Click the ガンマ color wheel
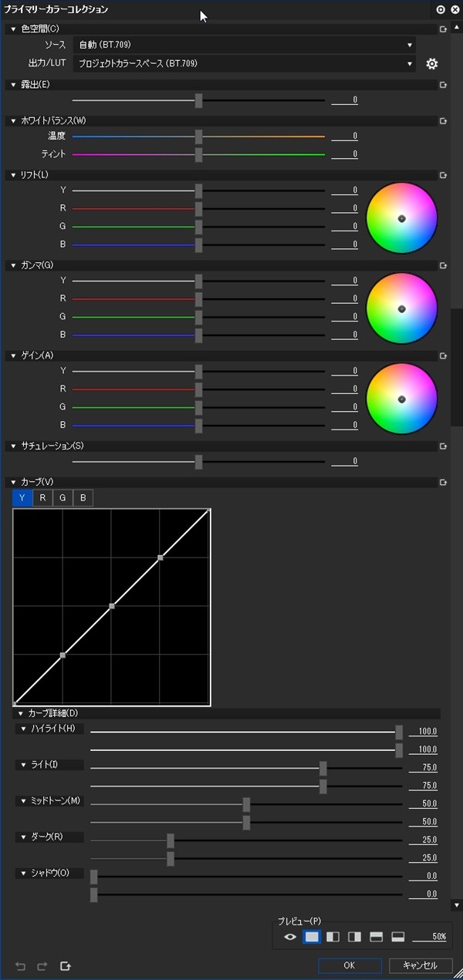 (401, 308)
